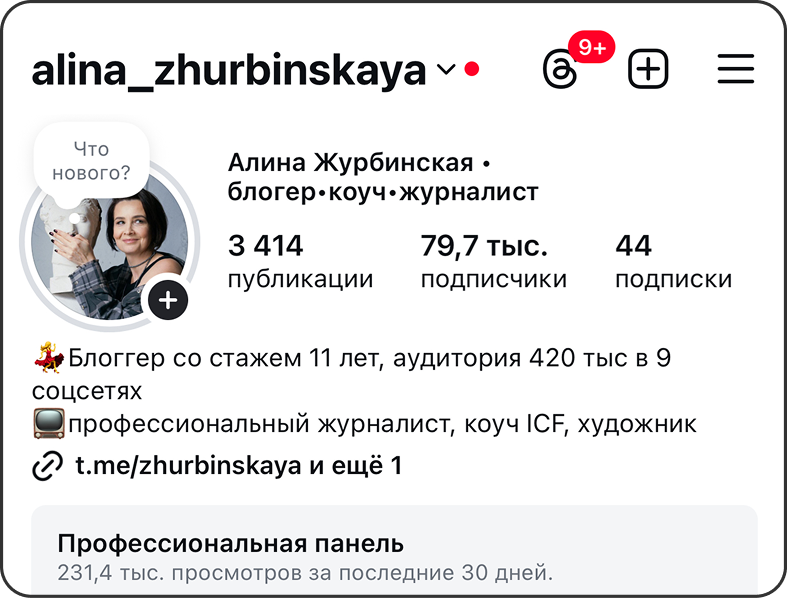This screenshot has height=598, width=788.
Task: Open the 44 подписки list
Action: [x=673, y=260]
